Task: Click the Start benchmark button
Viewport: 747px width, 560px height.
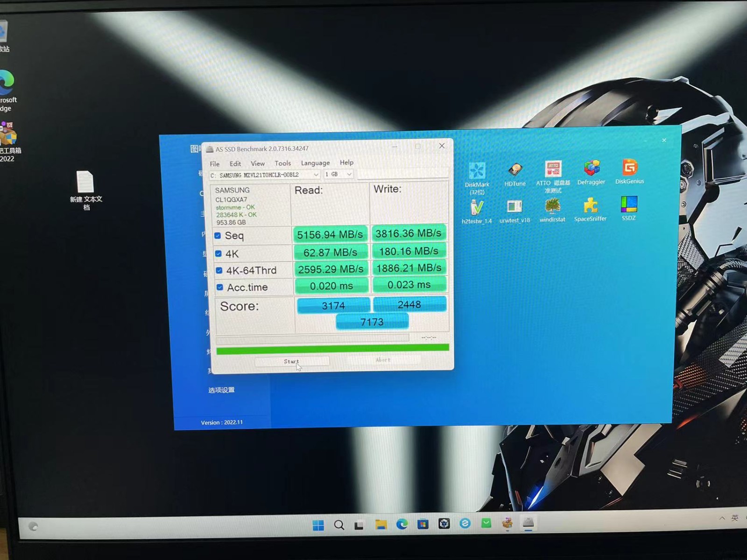Action: click(x=292, y=361)
